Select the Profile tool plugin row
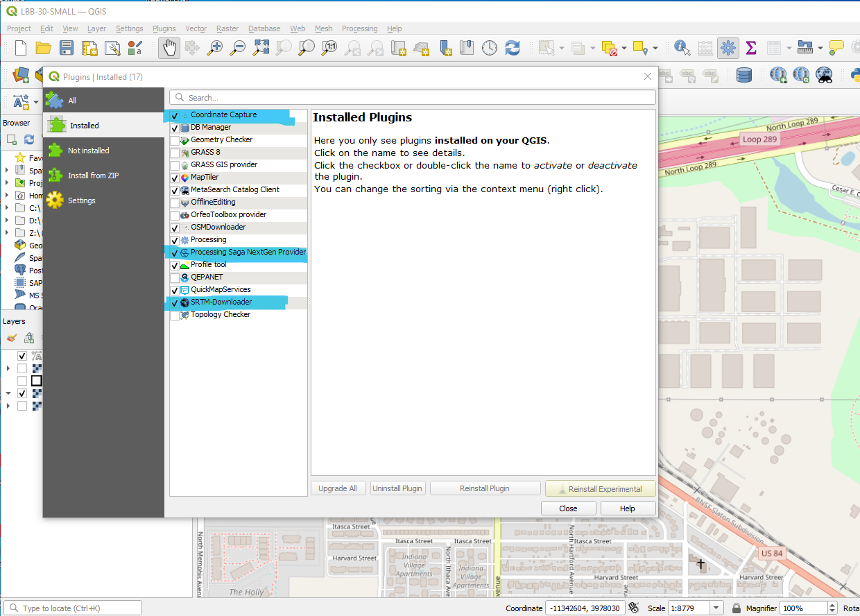 pos(238,265)
